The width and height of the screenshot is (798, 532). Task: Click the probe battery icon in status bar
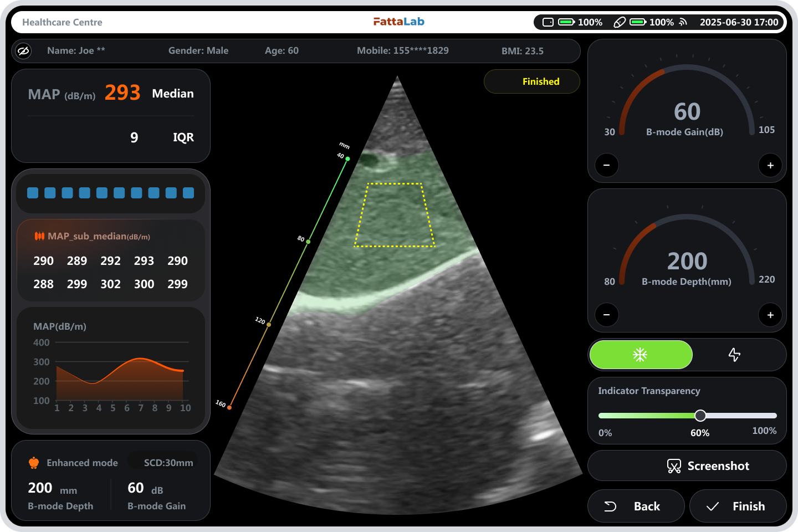click(x=638, y=22)
